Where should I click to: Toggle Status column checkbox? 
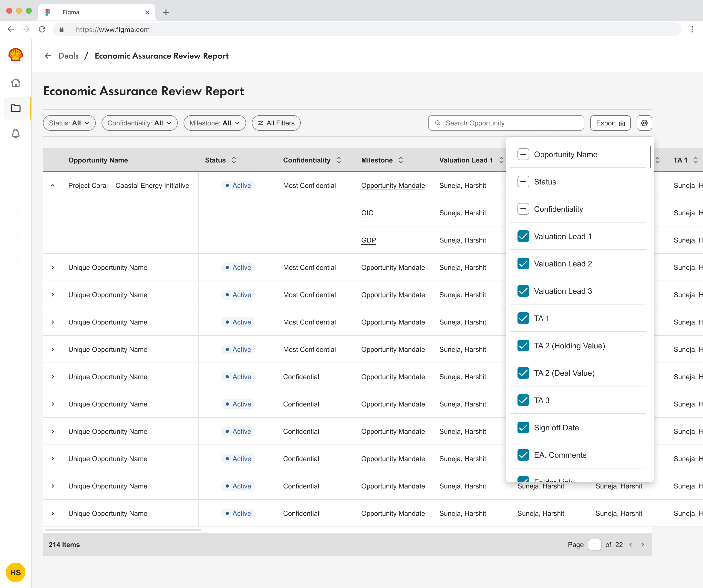coord(523,182)
